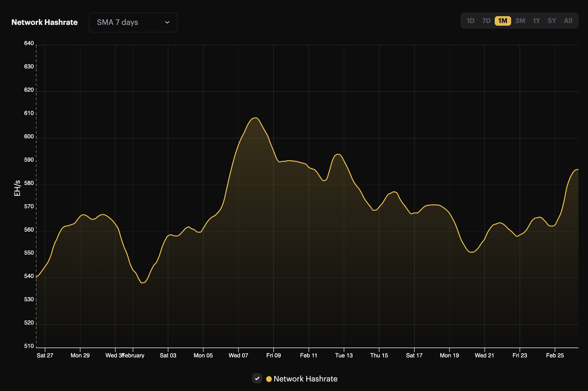
Task: Click the yellow legend color dot
Action: [x=269, y=379]
